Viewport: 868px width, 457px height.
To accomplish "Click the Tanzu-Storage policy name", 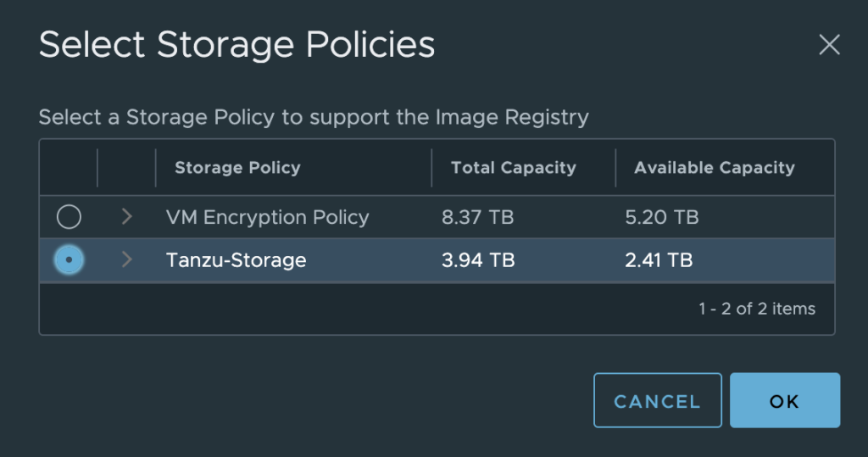I will pyautogui.click(x=236, y=260).
